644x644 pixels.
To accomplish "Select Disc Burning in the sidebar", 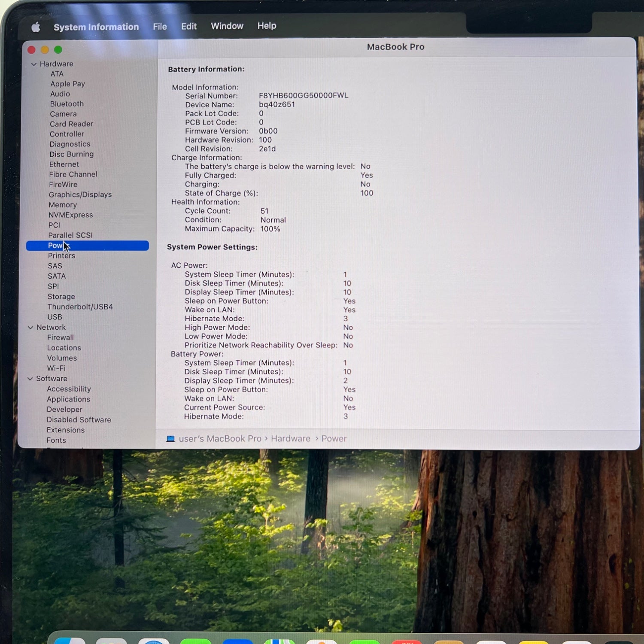I will (71, 154).
